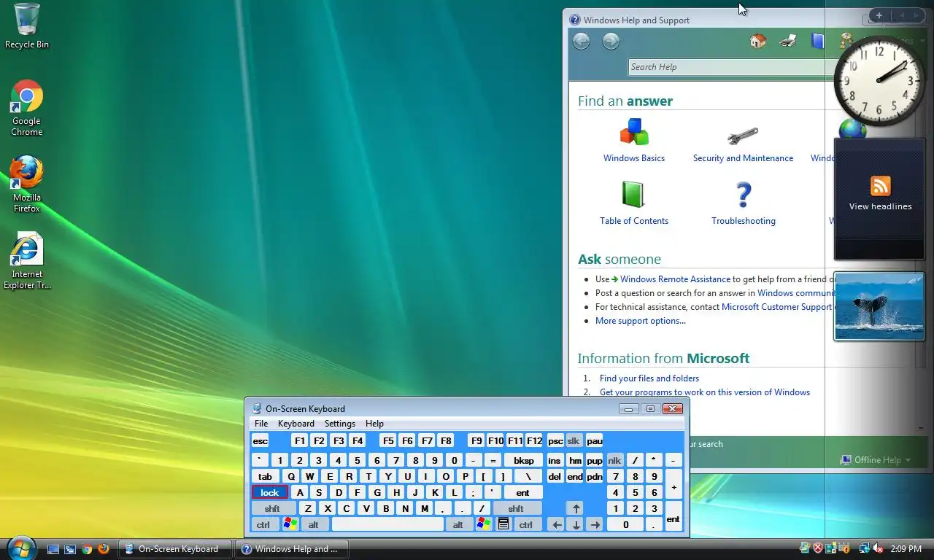Image resolution: width=934 pixels, height=560 pixels.
Task: Toggle the right alt key
Action: (x=458, y=524)
